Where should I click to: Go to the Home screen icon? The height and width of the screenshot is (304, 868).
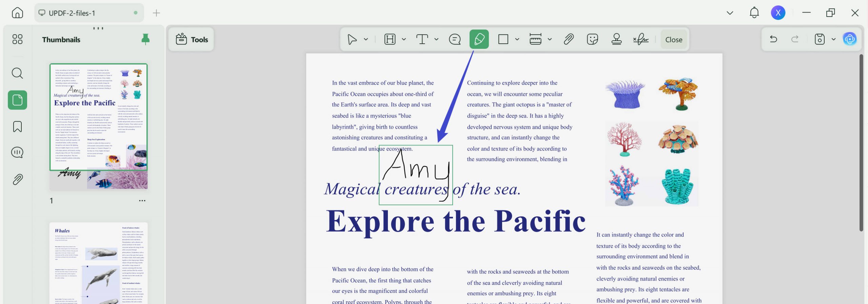pyautogui.click(x=17, y=13)
